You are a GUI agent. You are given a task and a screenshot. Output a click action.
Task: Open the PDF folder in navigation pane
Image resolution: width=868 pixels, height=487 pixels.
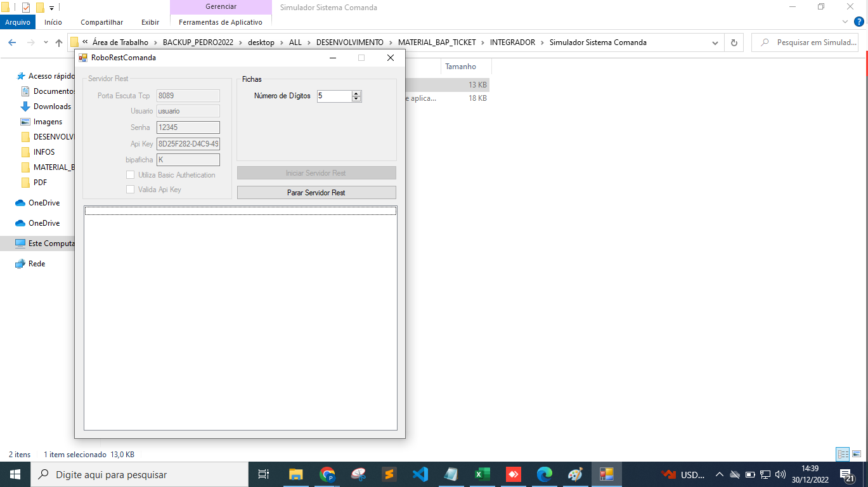40,183
